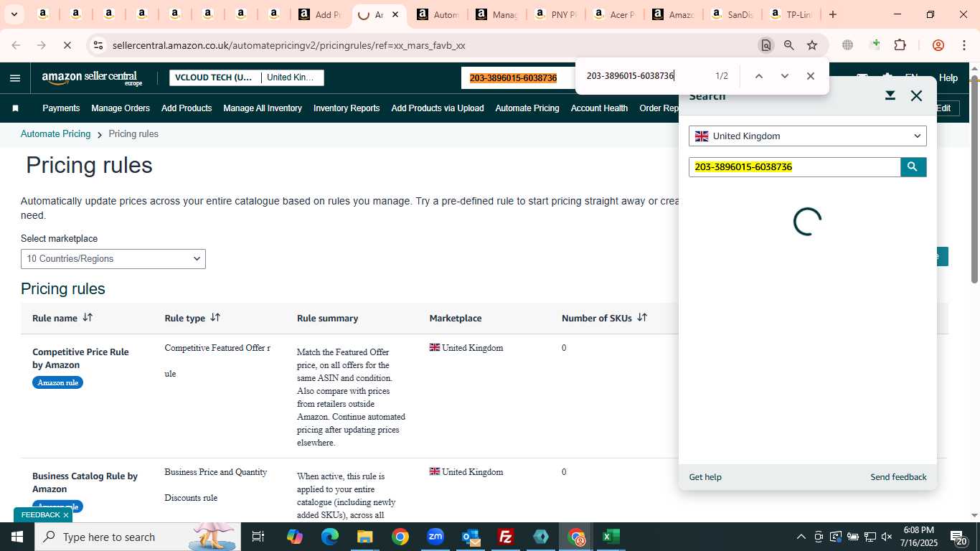Open Excel from the taskbar

pyautogui.click(x=611, y=537)
